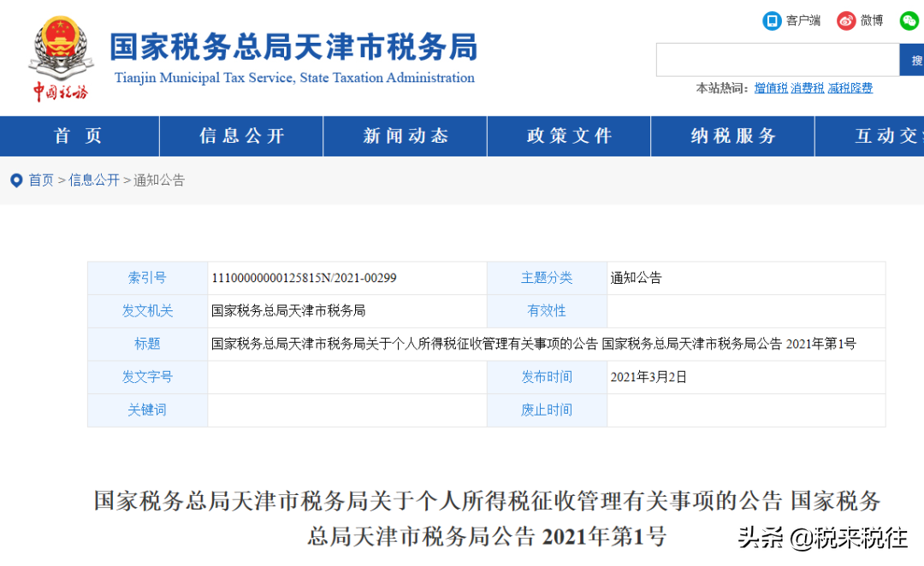Viewport: 924px width, 566px height.
Task: Open the 纳税服务 navigation menu
Action: point(733,136)
